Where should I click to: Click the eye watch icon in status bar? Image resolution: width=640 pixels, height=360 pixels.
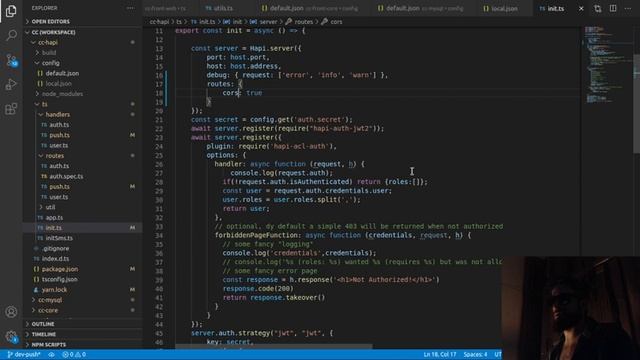pyautogui.click(x=51, y=354)
